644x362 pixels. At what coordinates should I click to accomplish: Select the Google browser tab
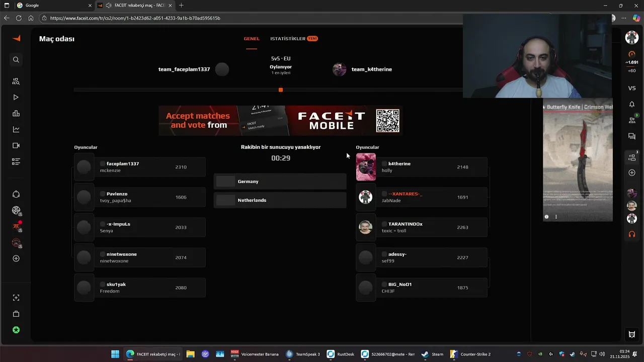tap(53, 6)
